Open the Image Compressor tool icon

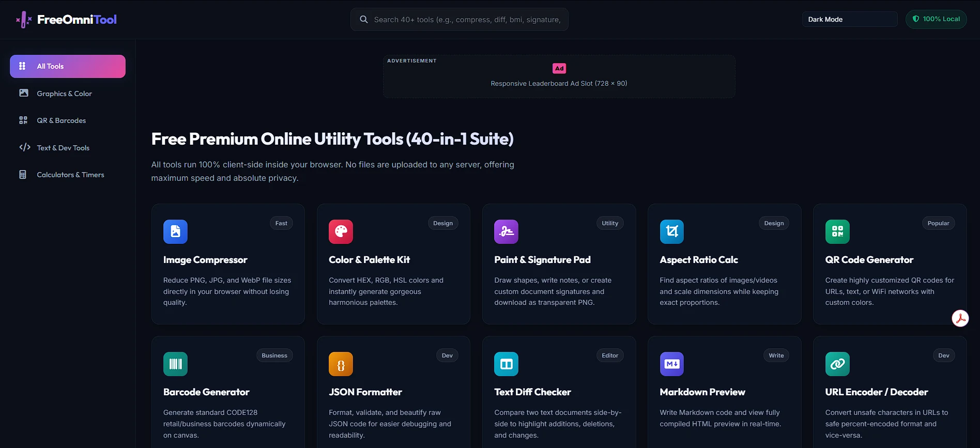click(x=175, y=231)
